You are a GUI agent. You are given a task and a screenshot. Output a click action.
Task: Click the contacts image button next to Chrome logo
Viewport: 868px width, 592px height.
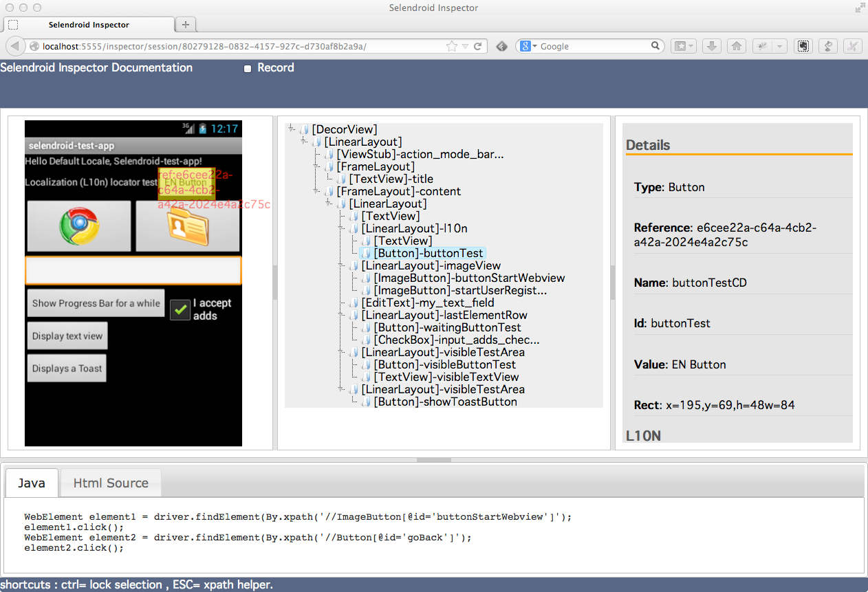[187, 227]
